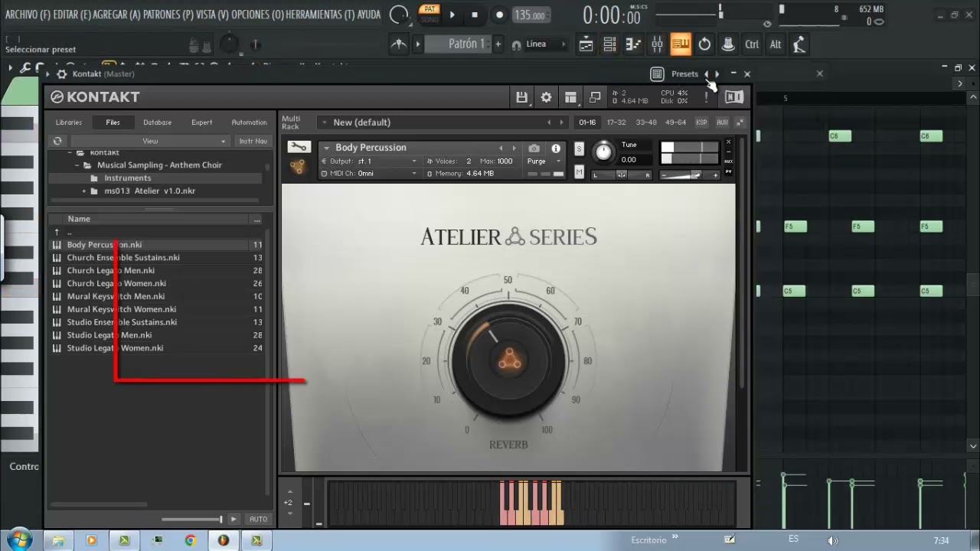
Task: Show instrument info with the i icon
Action: (x=556, y=148)
